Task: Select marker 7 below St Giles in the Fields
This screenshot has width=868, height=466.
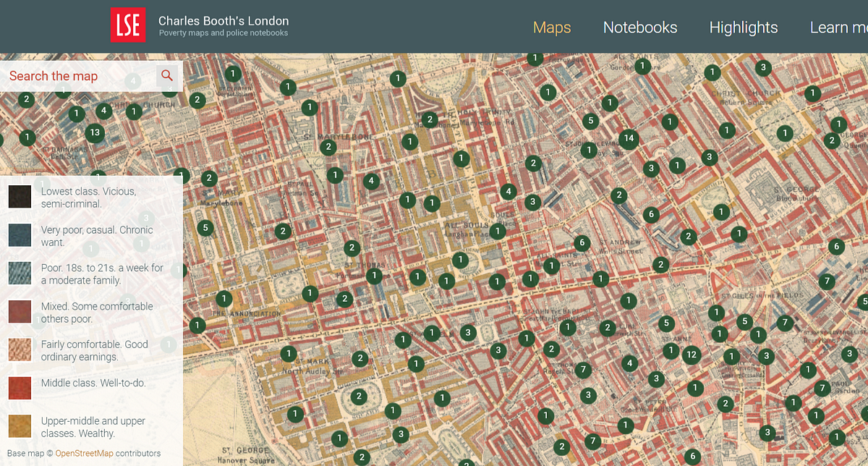Action: 784,323
